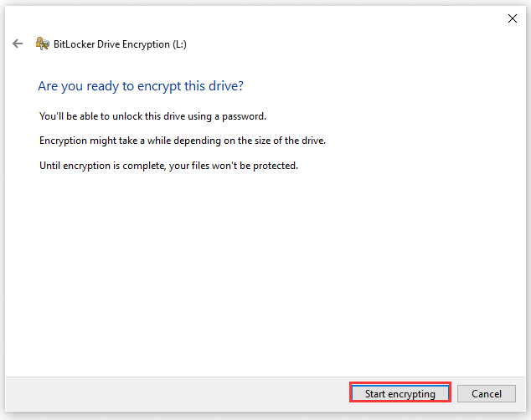
Task: Click text 'You'll be able to unlock this drive using a password.'
Action: point(152,116)
